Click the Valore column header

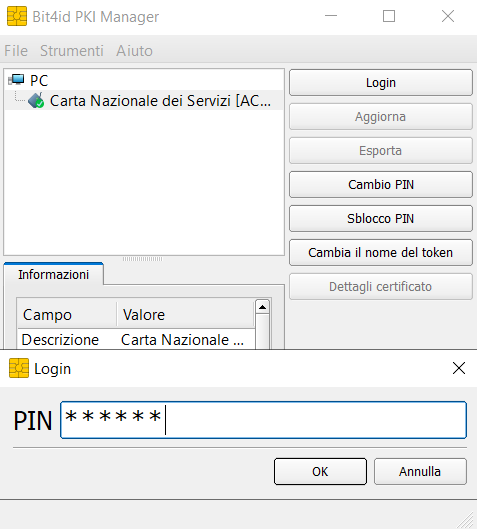pyautogui.click(x=185, y=315)
